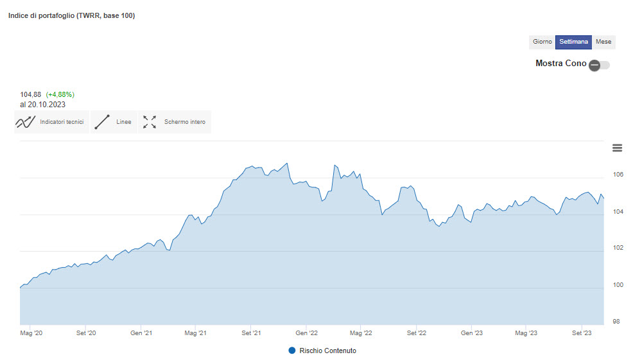
Task: Click the Linee button label
Action: pyautogui.click(x=123, y=122)
